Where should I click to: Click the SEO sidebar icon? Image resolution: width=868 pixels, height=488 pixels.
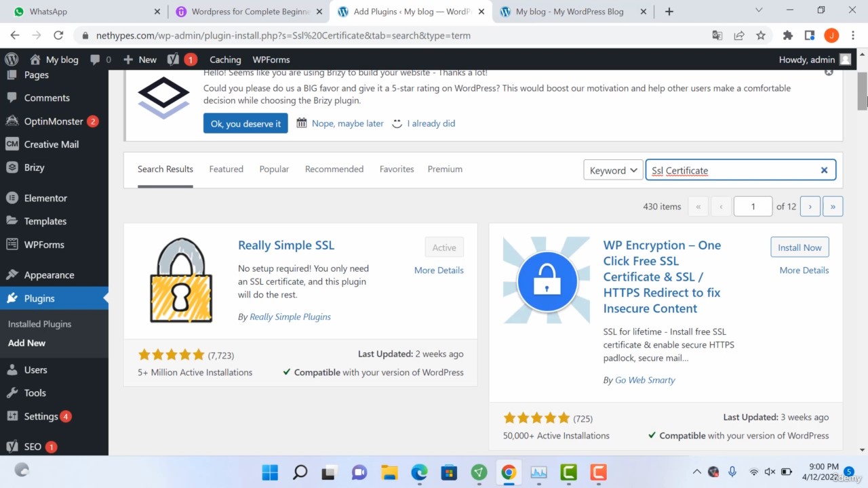12,447
